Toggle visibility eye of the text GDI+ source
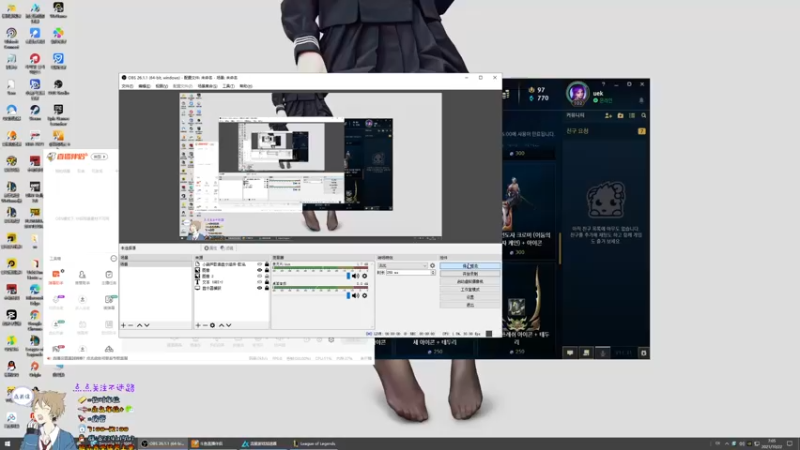Image resolution: width=800 pixels, height=450 pixels. (x=259, y=282)
